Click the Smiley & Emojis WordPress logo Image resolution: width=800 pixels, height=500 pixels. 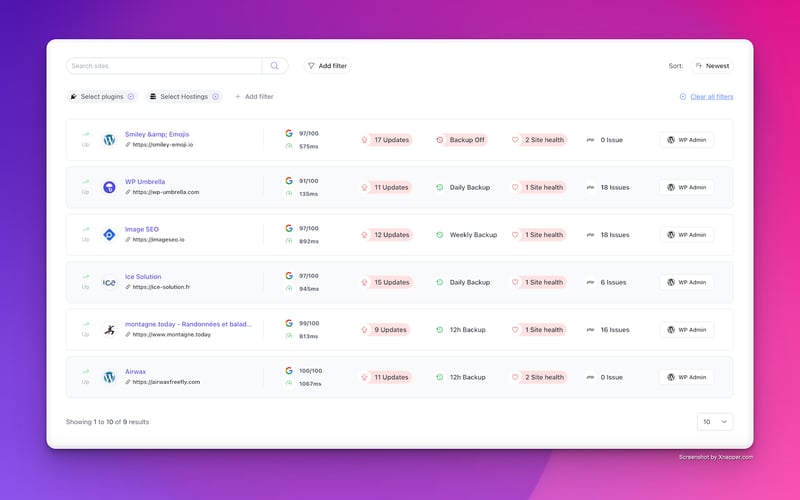point(109,140)
